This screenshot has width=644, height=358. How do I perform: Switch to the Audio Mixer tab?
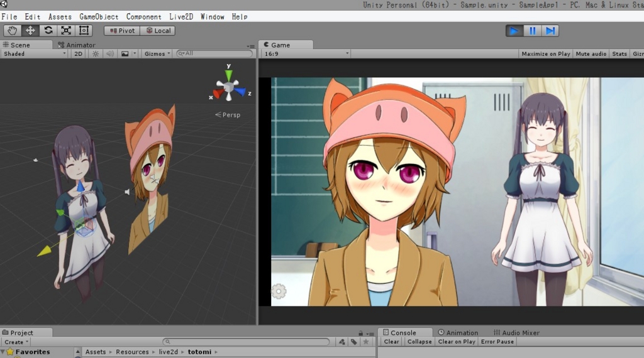point(516,333)
